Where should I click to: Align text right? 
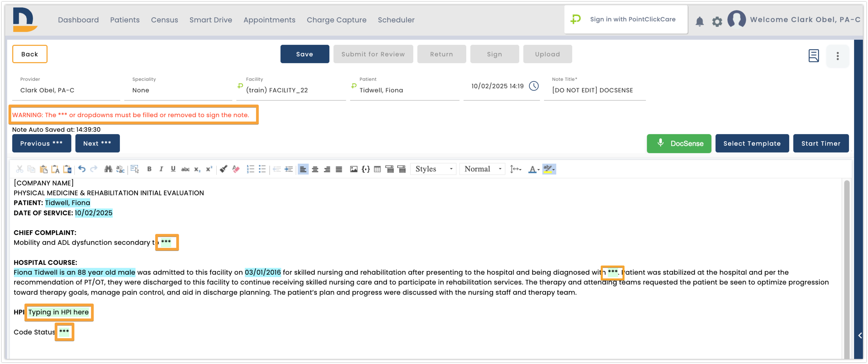click(x=327, y=169)
